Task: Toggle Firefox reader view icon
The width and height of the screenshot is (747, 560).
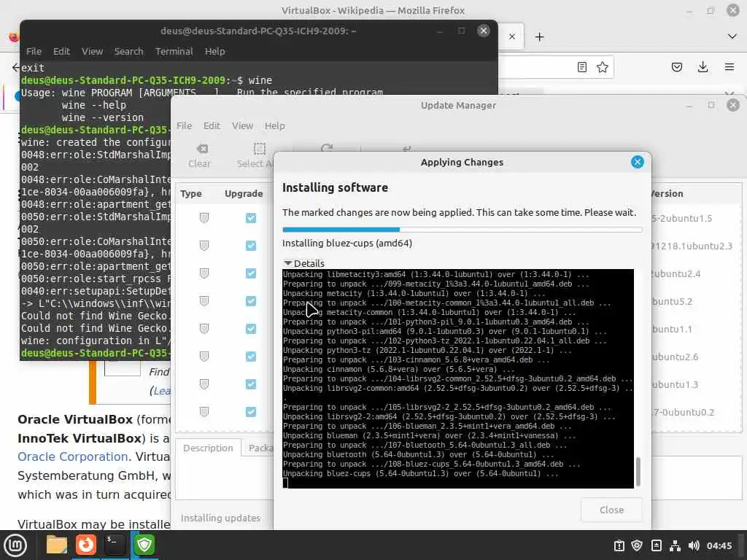Action: click(x=581, y=67)
